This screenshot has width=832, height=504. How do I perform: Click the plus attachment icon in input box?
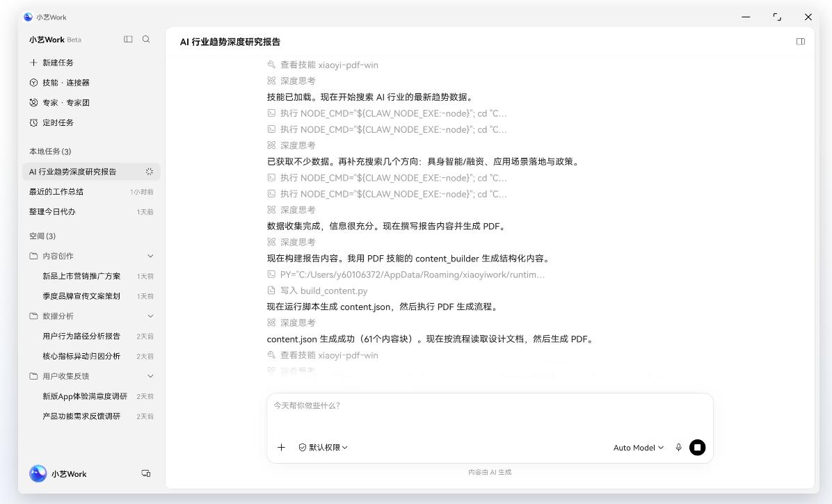click(x=281, y=447)
